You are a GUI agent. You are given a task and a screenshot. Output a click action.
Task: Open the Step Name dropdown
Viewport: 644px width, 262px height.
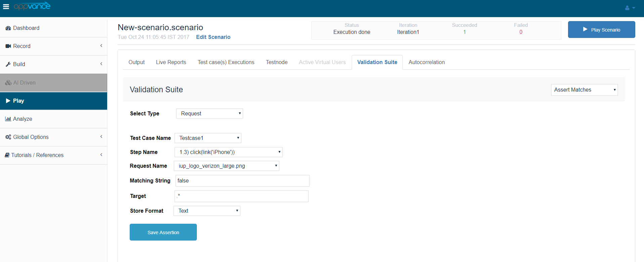tap(228, 152)
